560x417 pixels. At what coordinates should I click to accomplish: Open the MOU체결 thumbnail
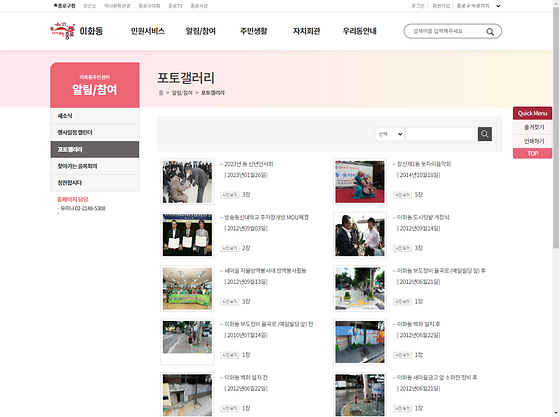[187, 235]
